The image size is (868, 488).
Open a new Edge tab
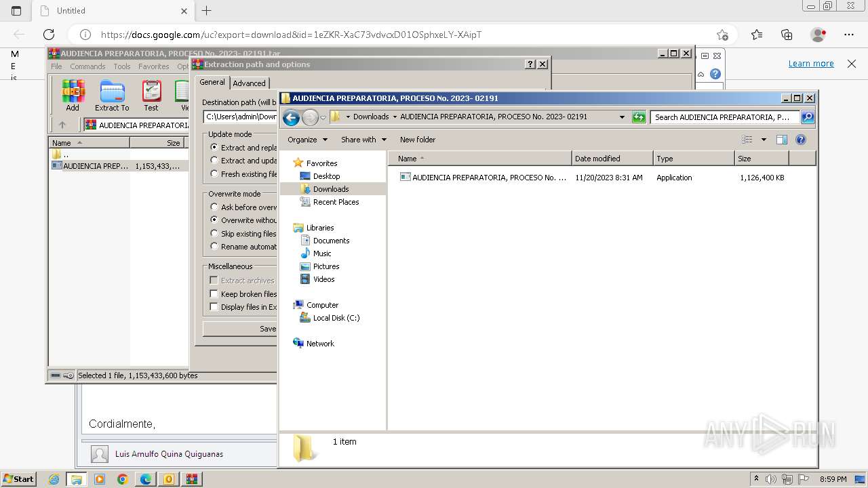pyautogui.click(x=207, y=11)
